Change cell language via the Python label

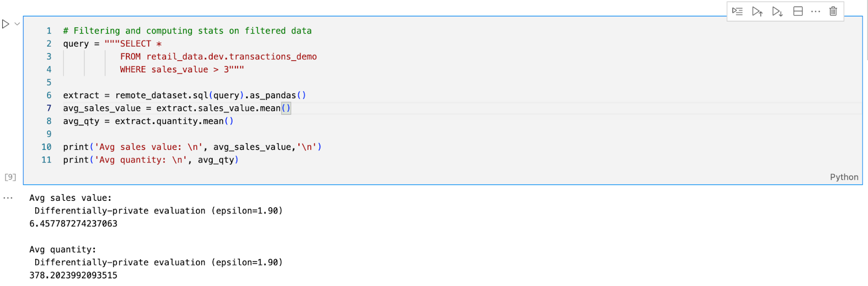[x=844, y=177]
